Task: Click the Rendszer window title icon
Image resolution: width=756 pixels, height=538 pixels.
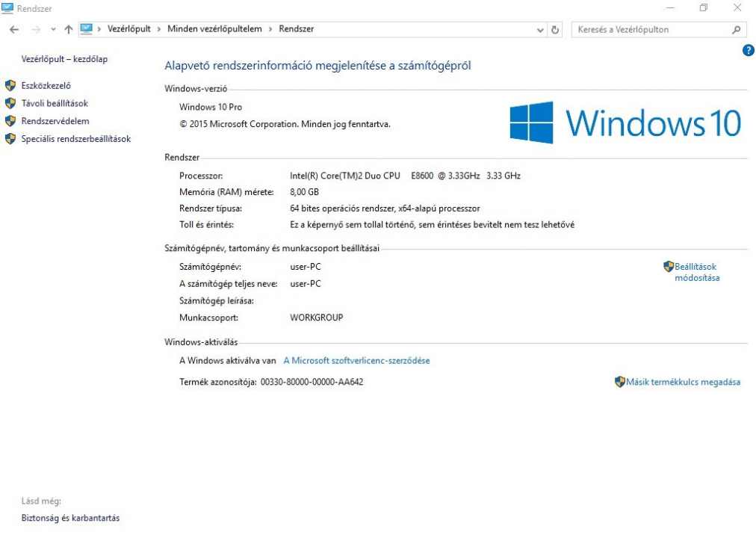Action: click(x=7, y=8)
